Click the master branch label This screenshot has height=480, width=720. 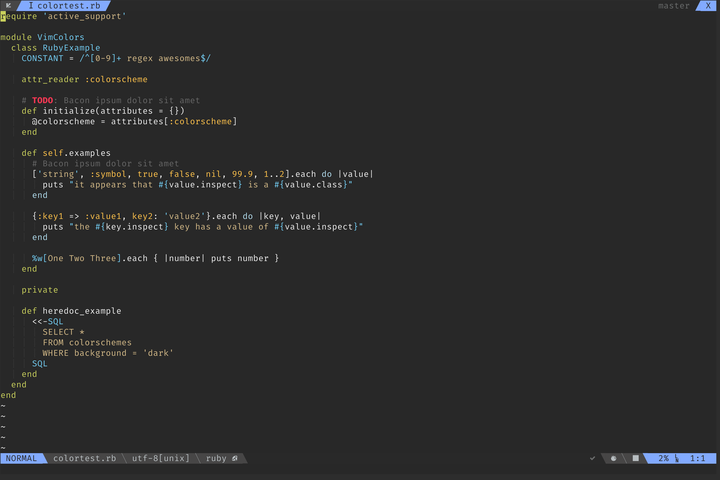pyautogui.click(x=674, y=6)
